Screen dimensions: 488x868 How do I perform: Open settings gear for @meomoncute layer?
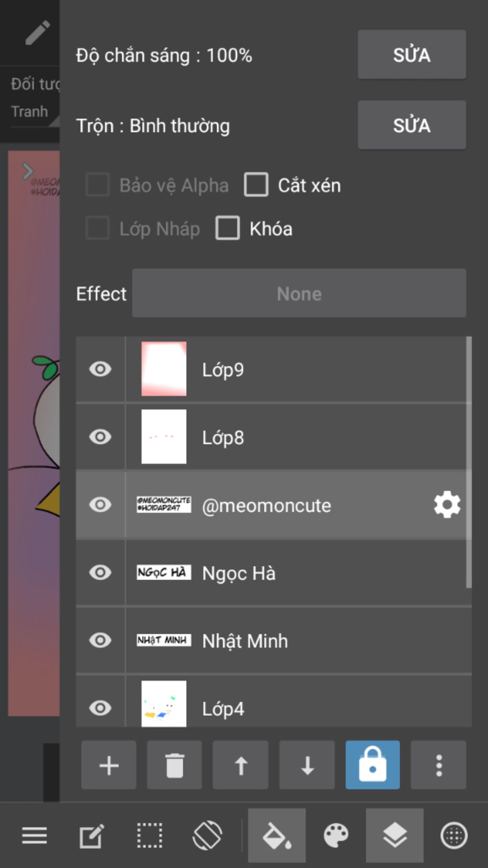coord(447,505)
